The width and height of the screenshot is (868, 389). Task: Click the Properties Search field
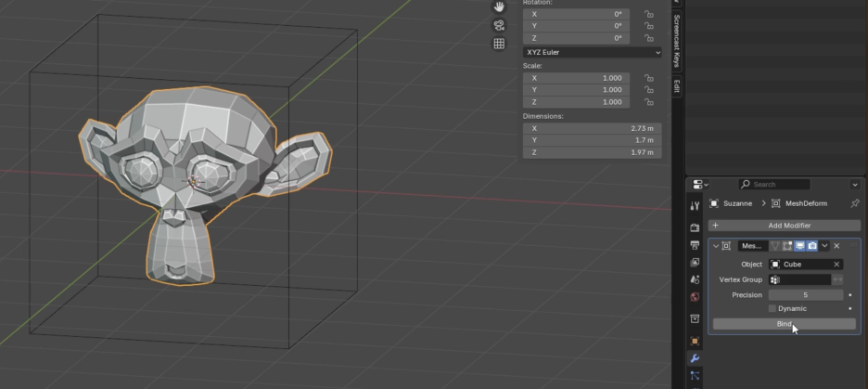[x=774, y=185]
